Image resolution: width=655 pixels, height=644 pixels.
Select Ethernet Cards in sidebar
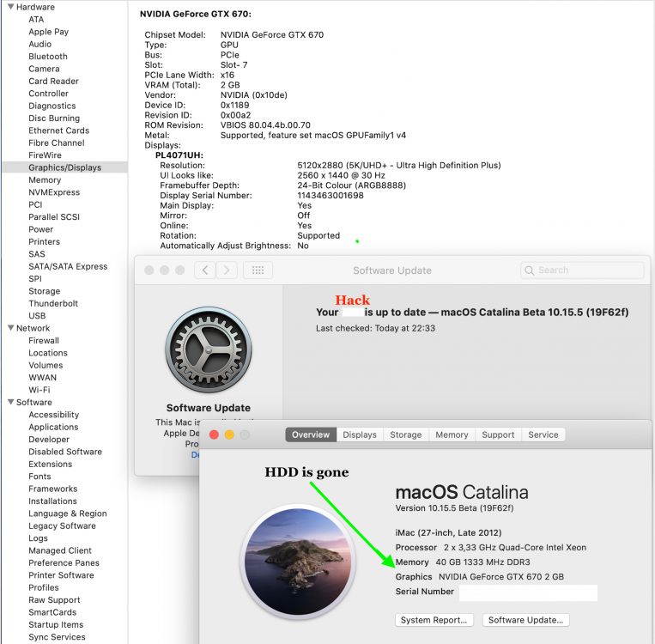59,131
